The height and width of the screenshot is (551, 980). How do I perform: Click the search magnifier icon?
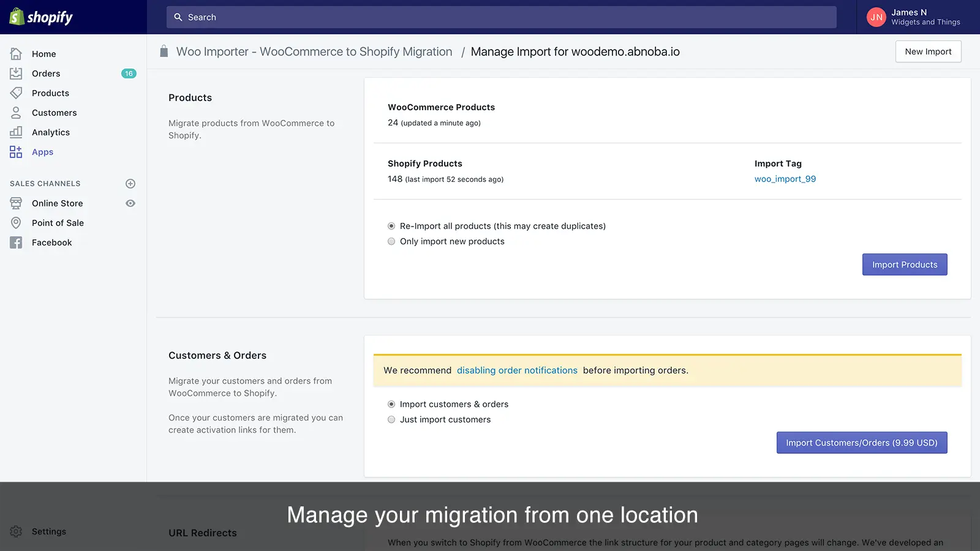pos(178,17)
